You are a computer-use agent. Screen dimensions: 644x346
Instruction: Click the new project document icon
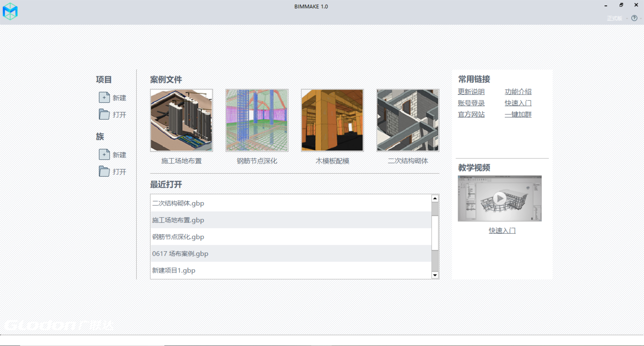tap(104, 97)
